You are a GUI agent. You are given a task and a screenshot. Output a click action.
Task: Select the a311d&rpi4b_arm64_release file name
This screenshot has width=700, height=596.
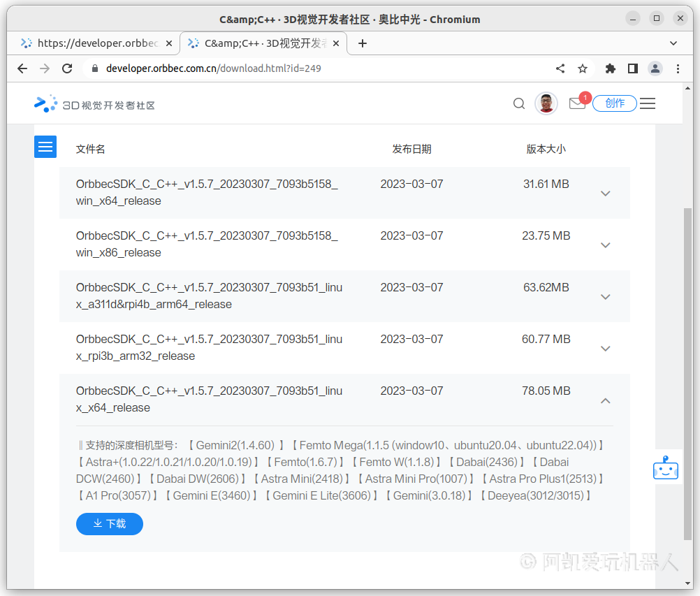click(209, 296)
